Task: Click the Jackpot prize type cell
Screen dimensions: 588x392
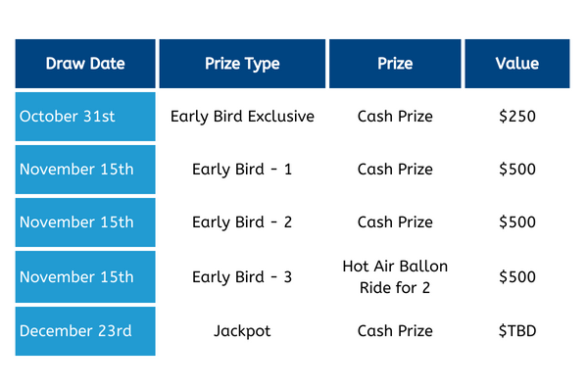Action: [242, 331]
